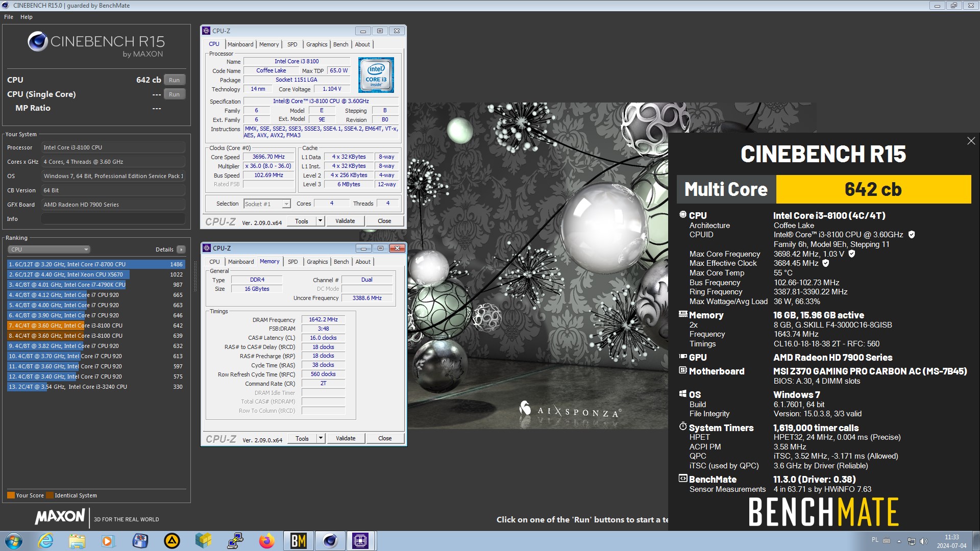Click the System Timers clock icon in BenchMate
Screen dimensions: 980x551
(683, 426)
